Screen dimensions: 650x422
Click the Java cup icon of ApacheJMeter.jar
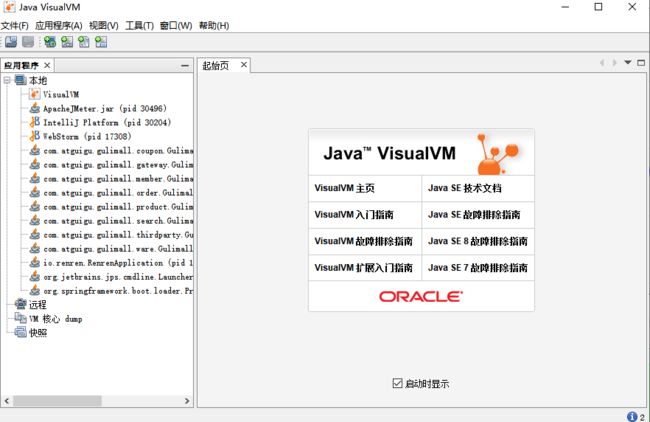pyautogui.click(x=35, y=108)
